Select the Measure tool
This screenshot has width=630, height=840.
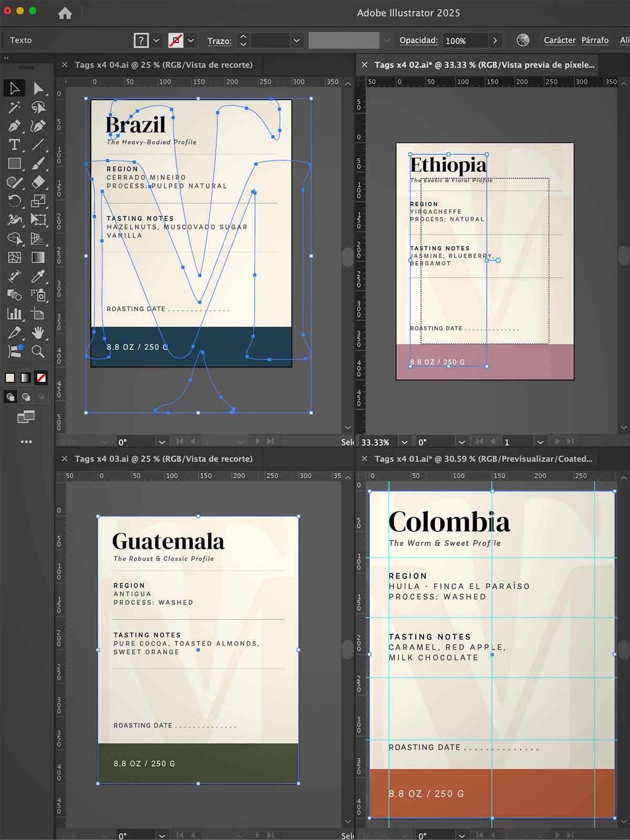point(14,276)
